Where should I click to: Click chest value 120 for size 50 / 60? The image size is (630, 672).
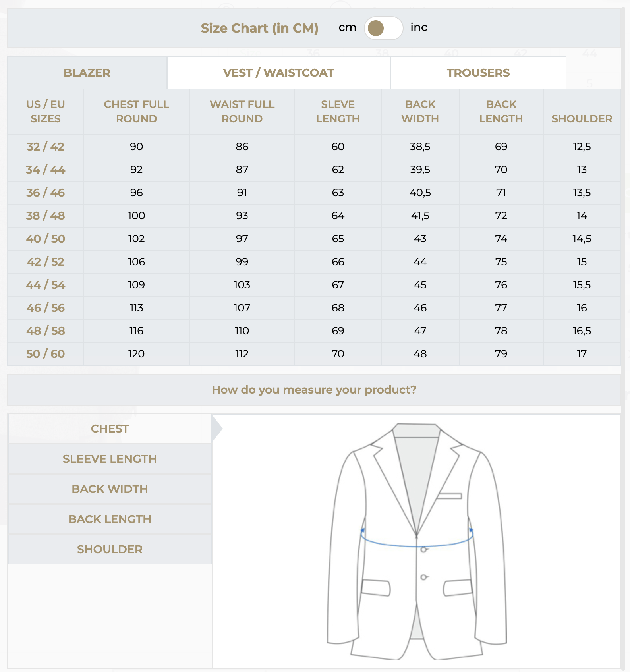[x=136, y=354]
